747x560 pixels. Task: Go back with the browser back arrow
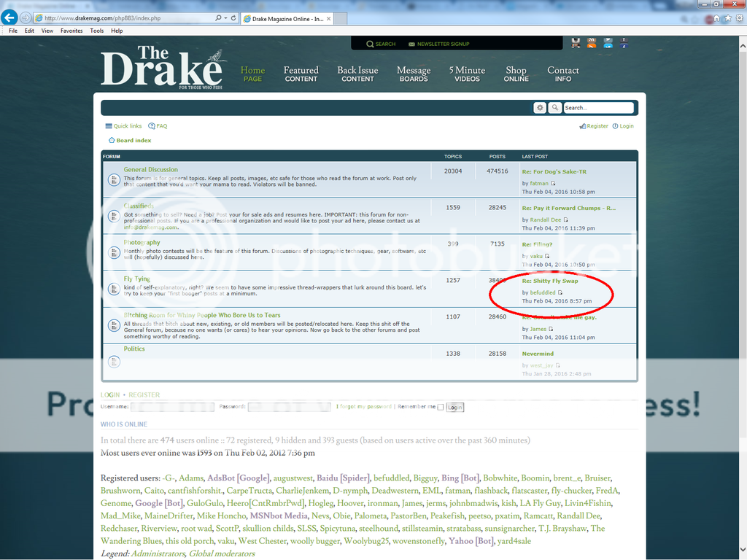9,17
